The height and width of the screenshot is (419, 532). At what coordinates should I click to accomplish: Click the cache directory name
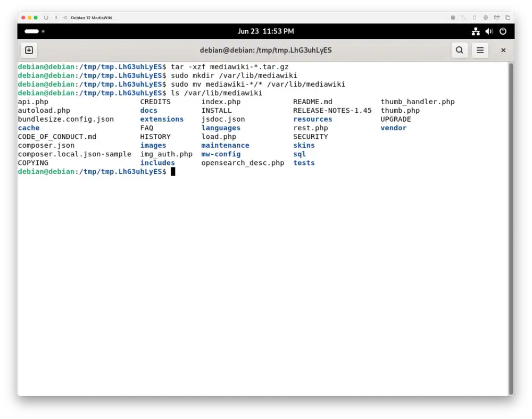[x=29, y=128]
